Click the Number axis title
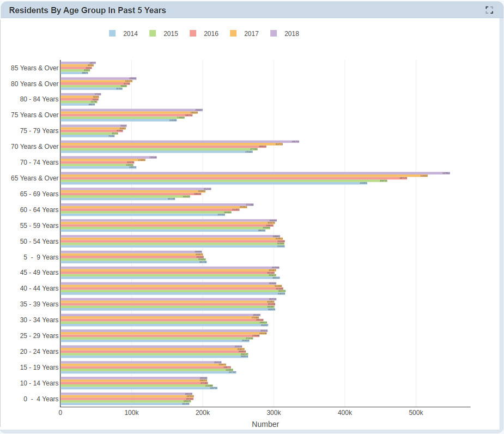 click(x=265, y=424)
